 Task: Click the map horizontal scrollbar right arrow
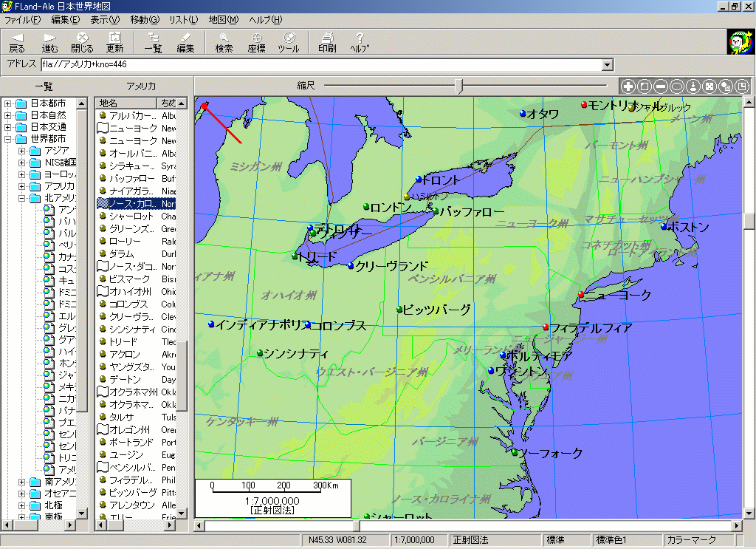737,525
